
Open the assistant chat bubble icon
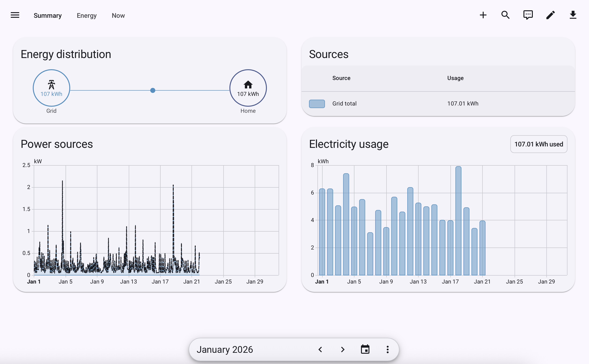[x=528, y=15]
